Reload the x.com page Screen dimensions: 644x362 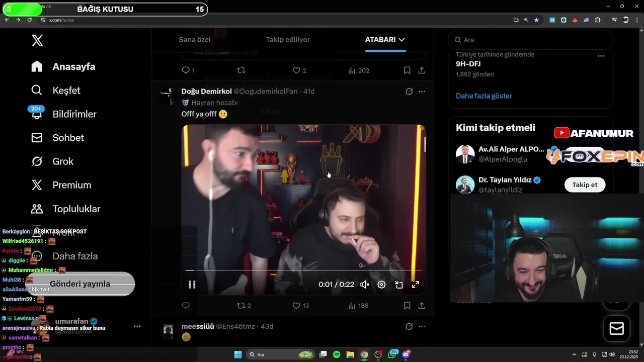coord(29,20)
